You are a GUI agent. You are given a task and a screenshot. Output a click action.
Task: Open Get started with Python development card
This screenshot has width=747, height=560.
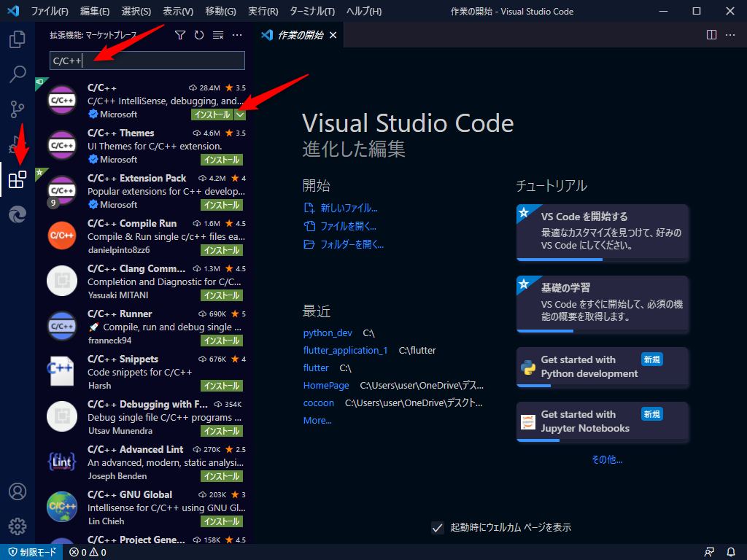pyautogui.click(x=603, y=367)
